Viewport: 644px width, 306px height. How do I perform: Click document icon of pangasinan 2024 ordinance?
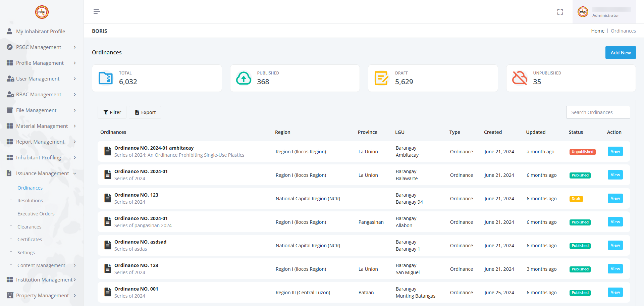point(108,221)
